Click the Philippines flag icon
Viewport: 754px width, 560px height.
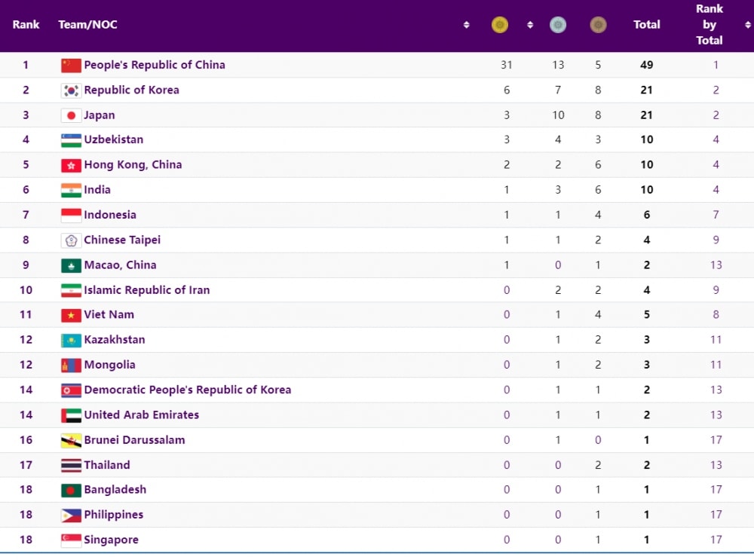coord(71,516)
